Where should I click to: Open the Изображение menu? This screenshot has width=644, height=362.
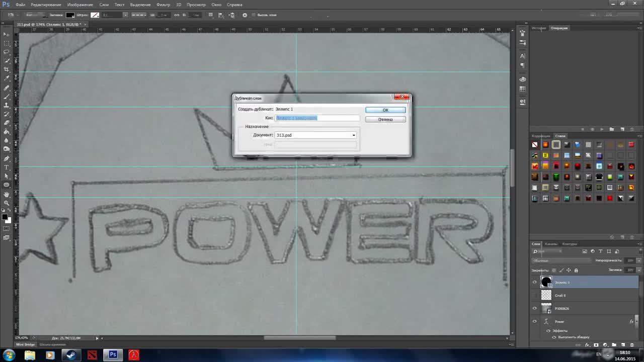pyautogui.click(x=80, y=5)
